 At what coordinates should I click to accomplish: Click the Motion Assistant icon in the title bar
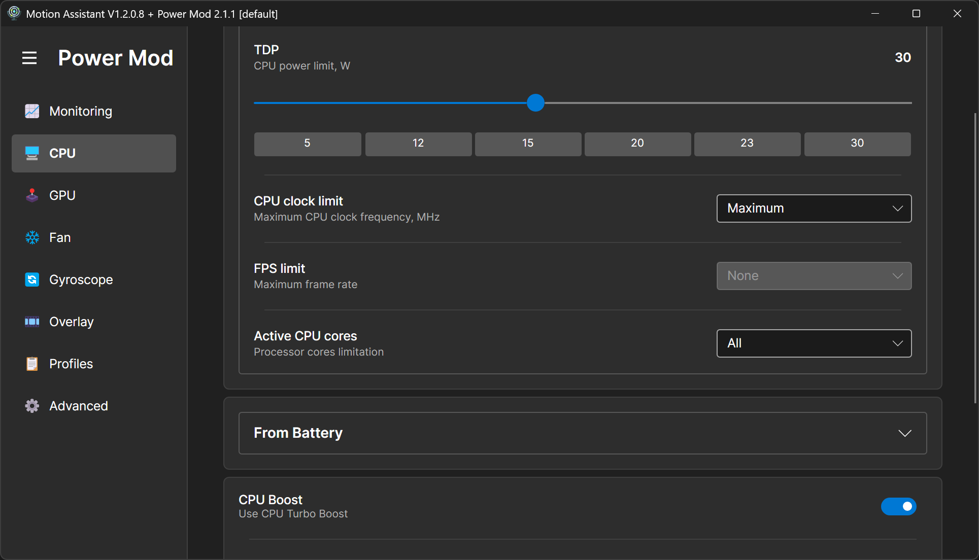14,13
